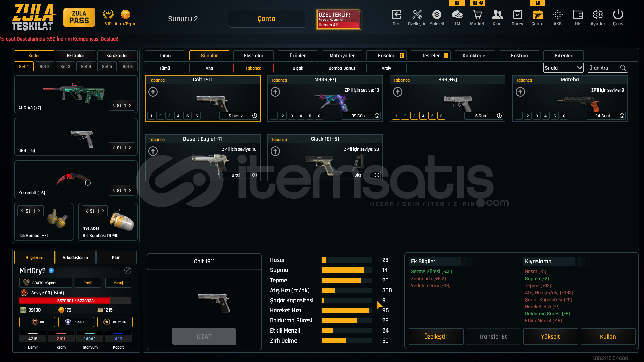Toggle set slot 1 on Colt 1911 card
Viewport: 644px width, 362px height.
151,116
